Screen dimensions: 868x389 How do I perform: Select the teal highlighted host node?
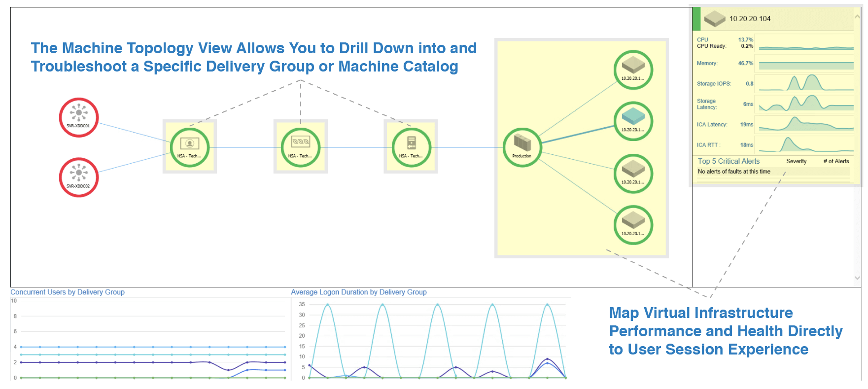point(633,121)
